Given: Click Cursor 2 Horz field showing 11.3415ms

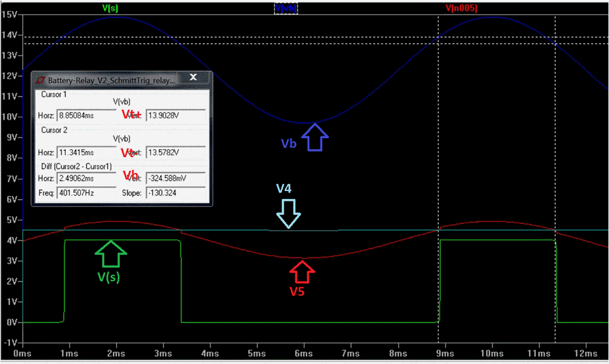Looking at the screenshot, I should (x=85, y=152).
